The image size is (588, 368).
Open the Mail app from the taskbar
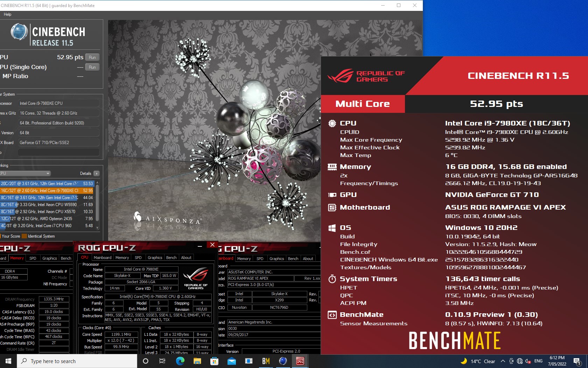coord(231,361)
